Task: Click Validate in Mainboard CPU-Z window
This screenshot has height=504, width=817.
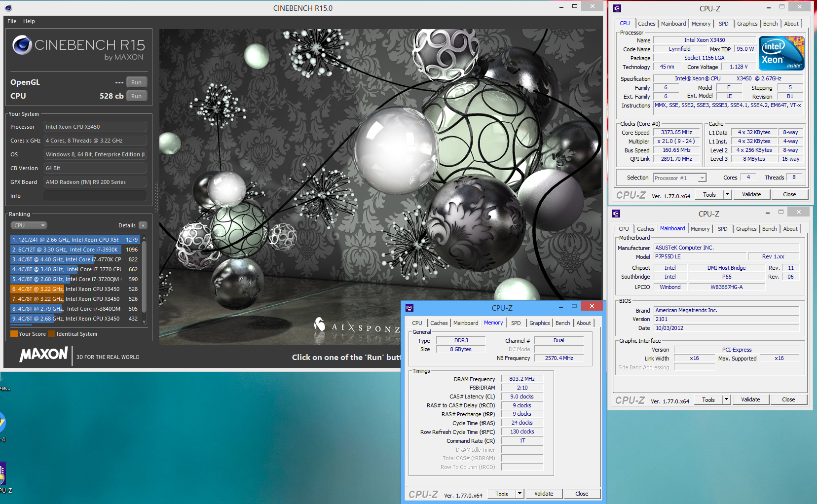Action: [750, 399]
